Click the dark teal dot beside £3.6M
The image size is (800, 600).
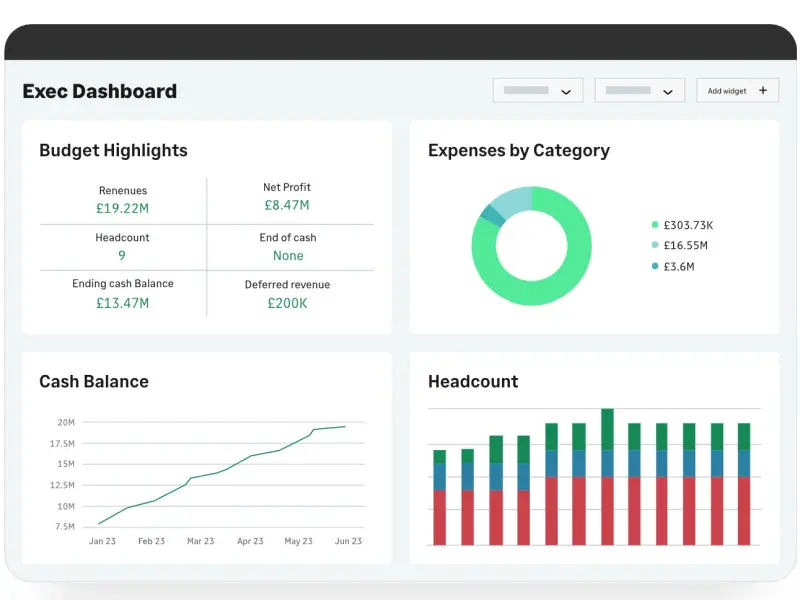click(655, 266)
